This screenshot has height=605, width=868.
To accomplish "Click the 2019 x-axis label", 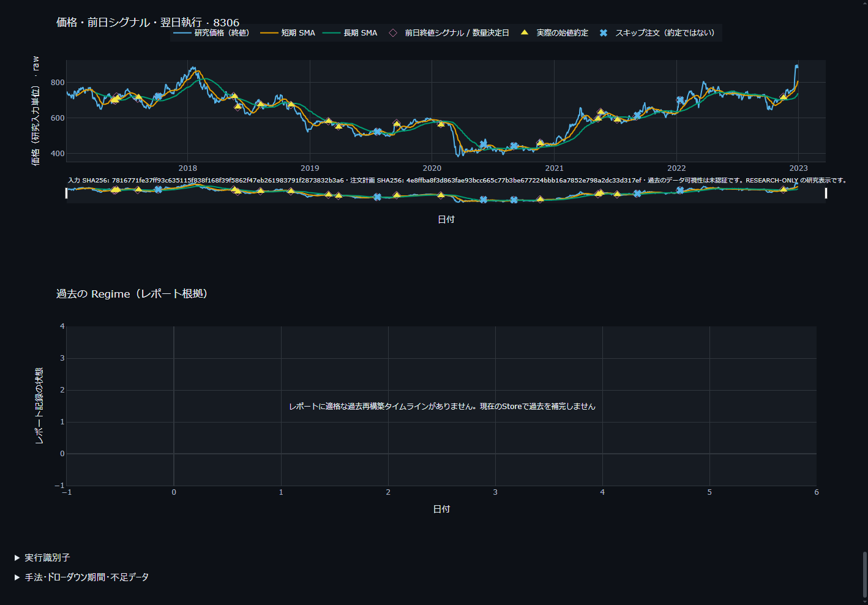I will pyautogui.click(x=310, y=168).
